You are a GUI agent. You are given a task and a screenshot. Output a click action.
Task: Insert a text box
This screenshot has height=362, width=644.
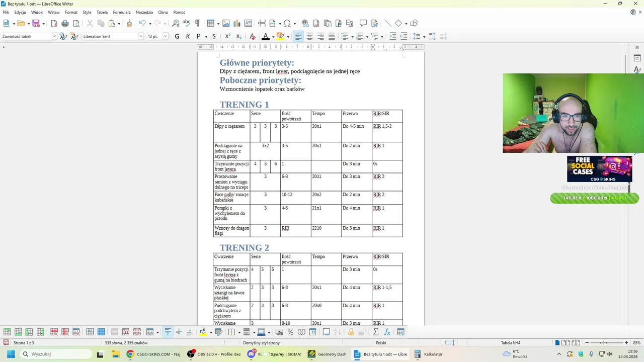[x=248, y=23]
